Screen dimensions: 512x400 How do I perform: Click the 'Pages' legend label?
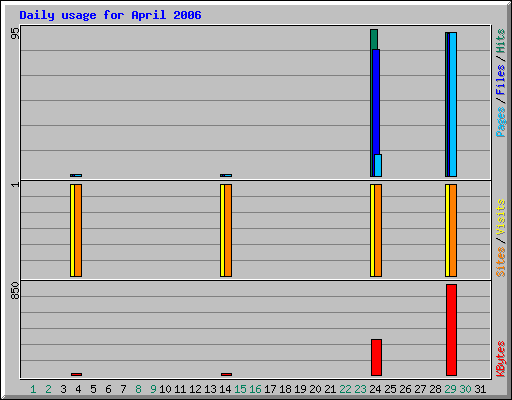coord(500,122)
